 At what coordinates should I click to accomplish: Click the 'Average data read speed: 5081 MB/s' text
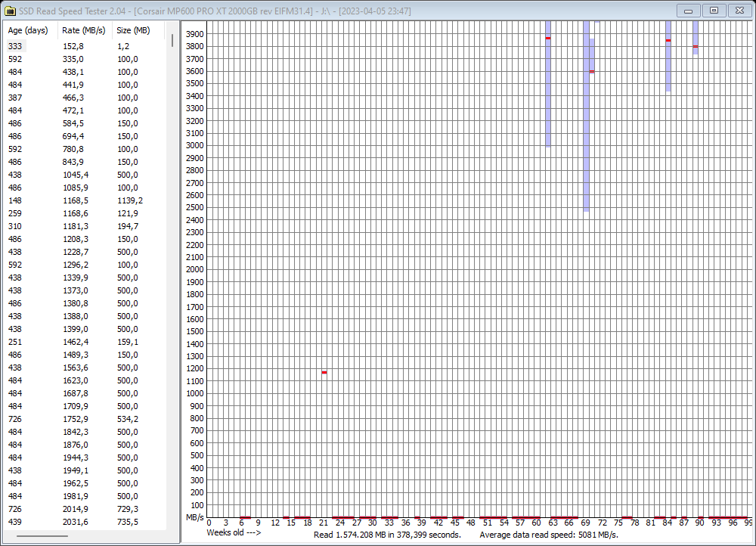point(549,535)
